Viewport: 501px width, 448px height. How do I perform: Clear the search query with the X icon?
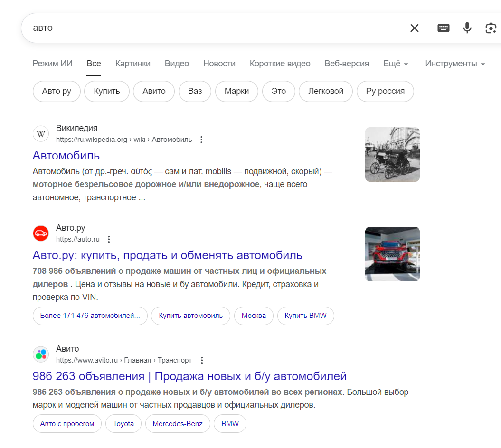point(415,28)
